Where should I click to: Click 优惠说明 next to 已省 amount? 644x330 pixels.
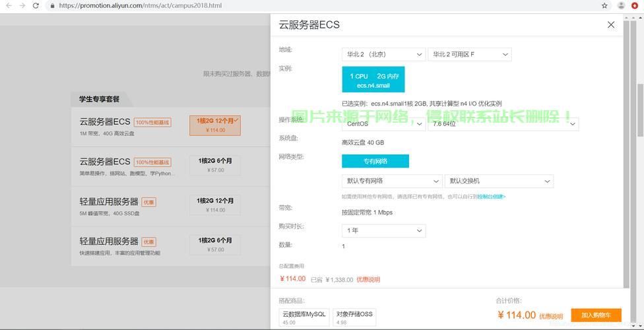[x=368, y=279]
